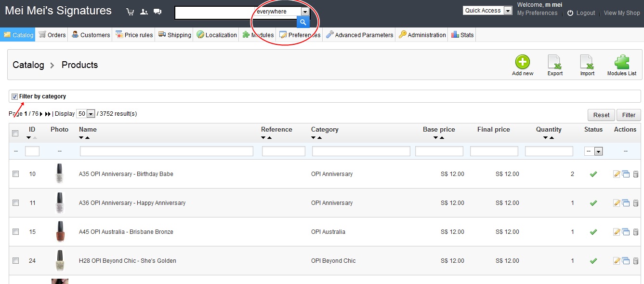The height and width of the screenshot is (284, 644).
Task: Open the Customers tab
Action: tap(91, 35)
